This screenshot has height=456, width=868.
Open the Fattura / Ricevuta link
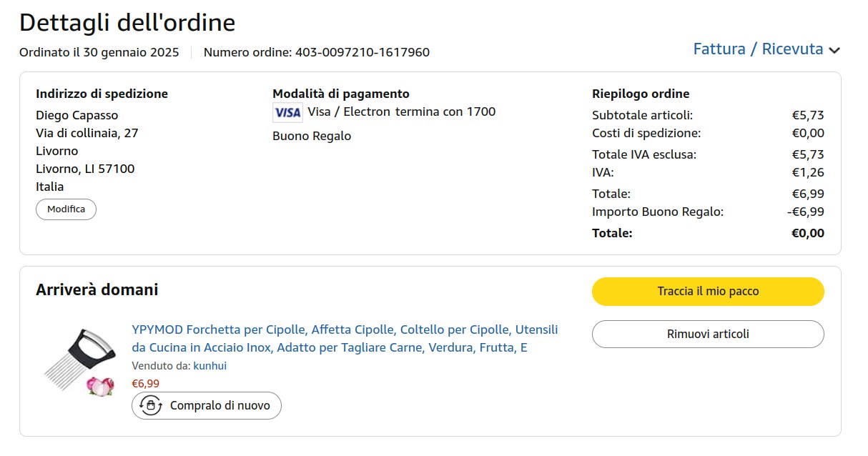point(758,49)
